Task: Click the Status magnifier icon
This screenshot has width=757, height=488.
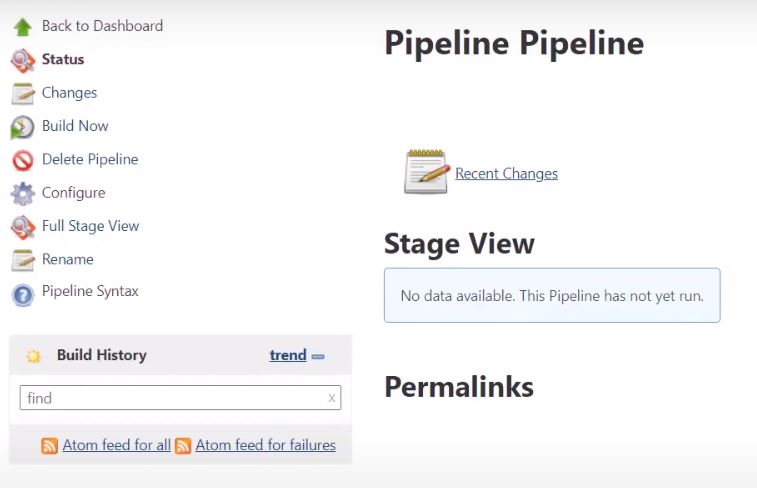Action: (22, 60)
